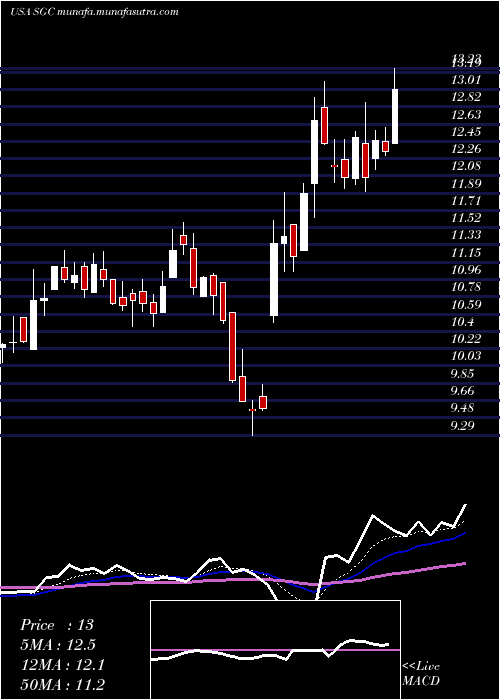Click the 12.63 price axis label
Screen dimensions: 500x700
point(466,115)
